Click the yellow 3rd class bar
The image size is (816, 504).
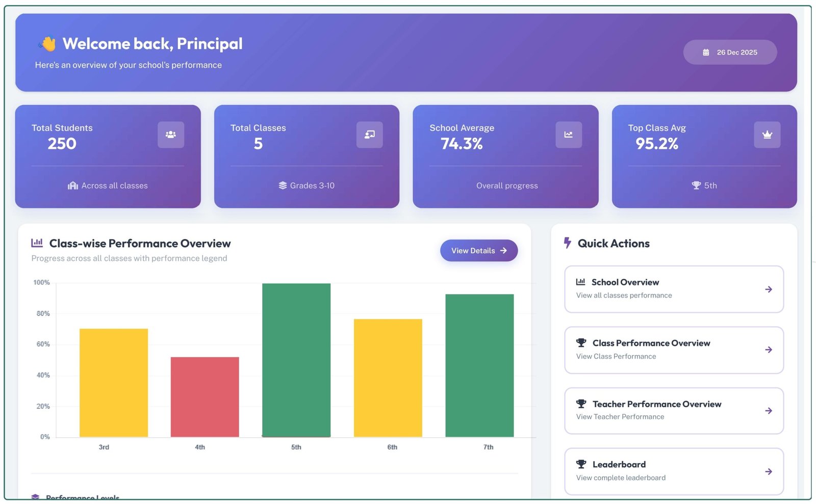pyautogui.click(x=114, y=382)
